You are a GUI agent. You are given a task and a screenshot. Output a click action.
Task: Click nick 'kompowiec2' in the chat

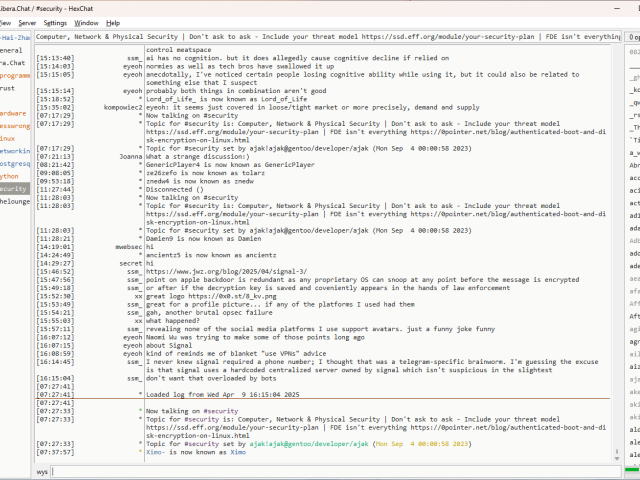point(123,107)
